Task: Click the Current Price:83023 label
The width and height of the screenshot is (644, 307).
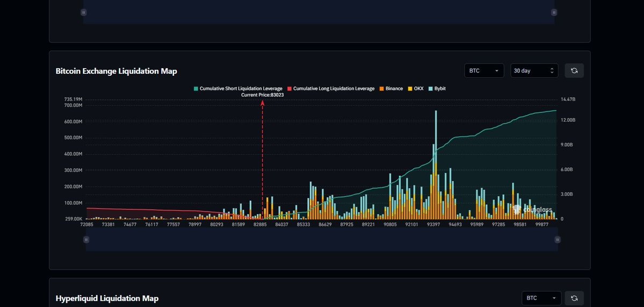Action: tap(263, 95)
